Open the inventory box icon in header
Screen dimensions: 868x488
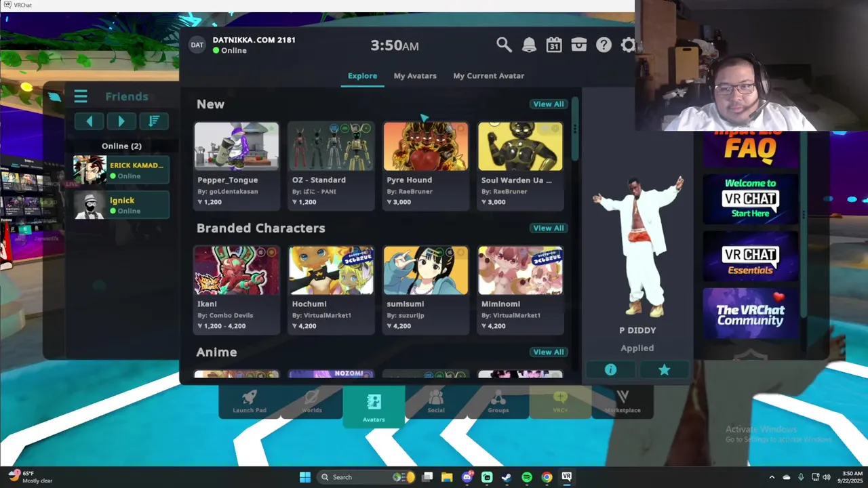pos(578,45)
